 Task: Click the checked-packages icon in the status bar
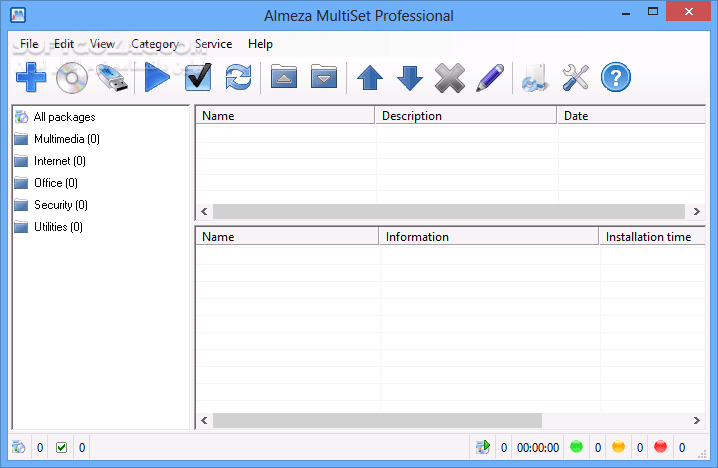61,447
